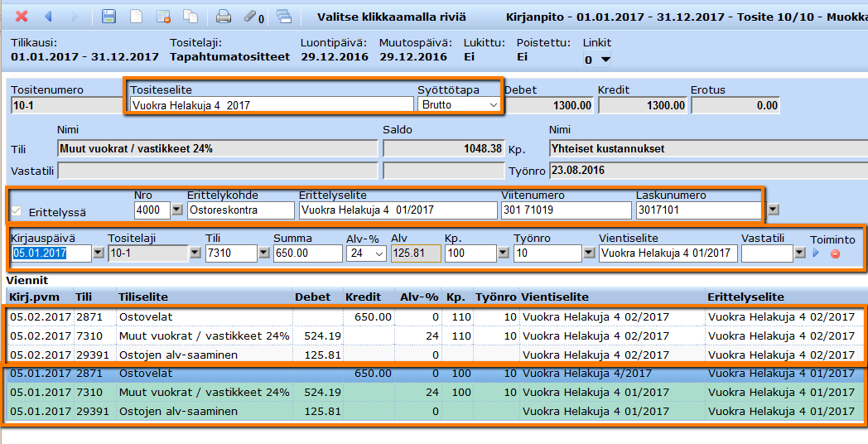Click the Tositeselite text field
868x444 pixels.
pyautogui.click(x=272, y=105)
